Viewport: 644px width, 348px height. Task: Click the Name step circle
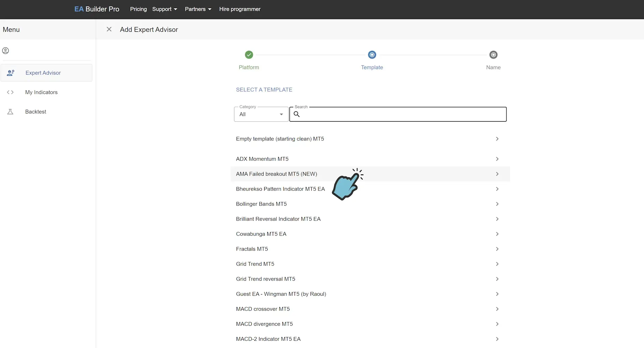493,55
